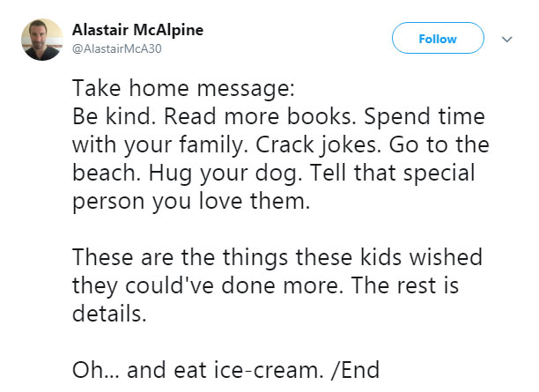Click 'The rest is' text
Image resolution: width=539 pixels, height=392 pixels.
[x=405, y=285]
